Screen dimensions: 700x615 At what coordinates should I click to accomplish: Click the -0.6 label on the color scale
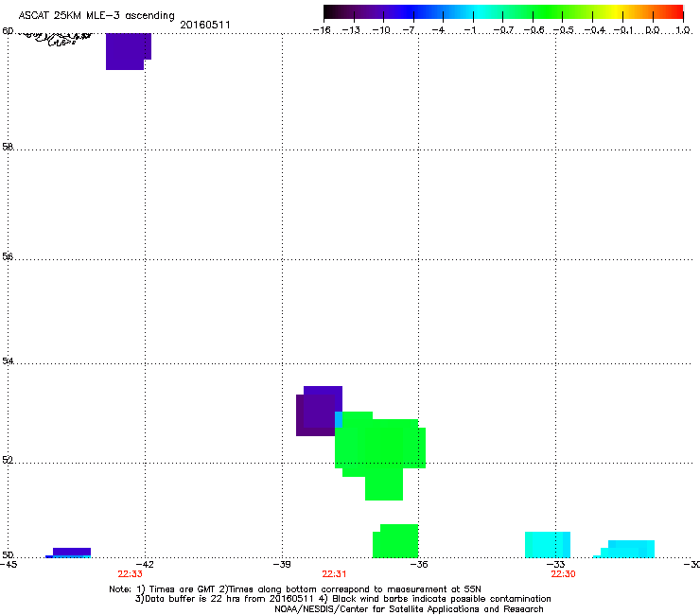pos(534,30)
